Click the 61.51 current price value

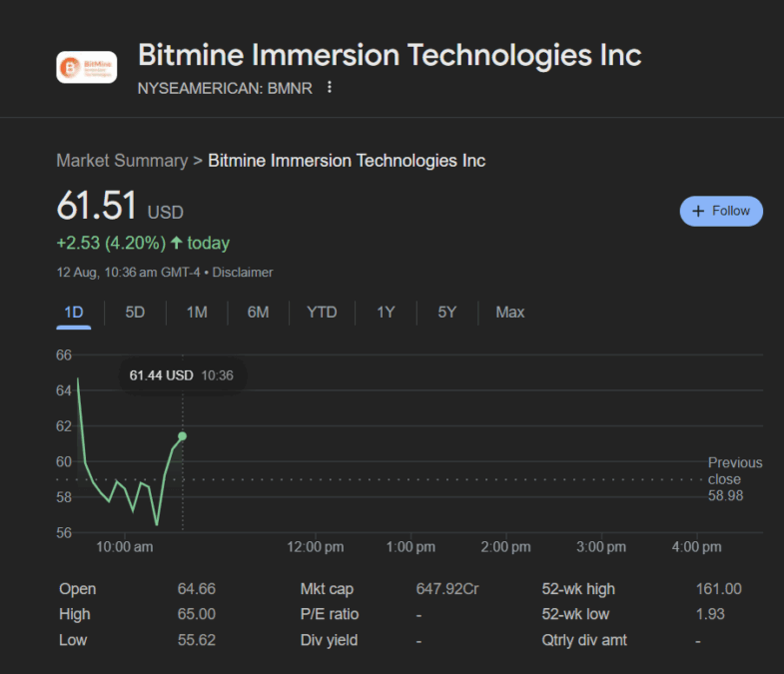tap(97, 206)
